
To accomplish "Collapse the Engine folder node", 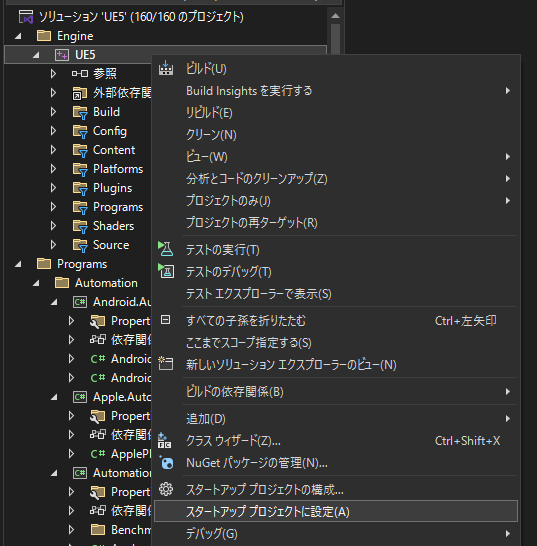I will click(18, 36).
